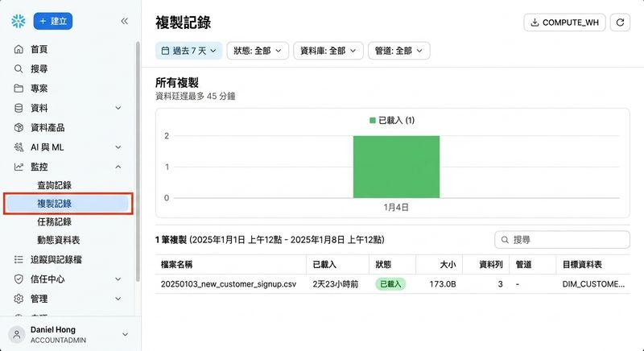The height and width of the screenshot is (351, 644).
Task: Open the 管道: 全部 filter dropdown
Action: [398, 51]
